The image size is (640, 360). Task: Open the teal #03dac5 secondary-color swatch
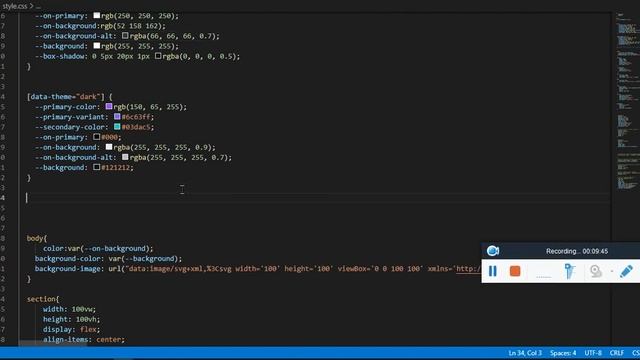117,127
